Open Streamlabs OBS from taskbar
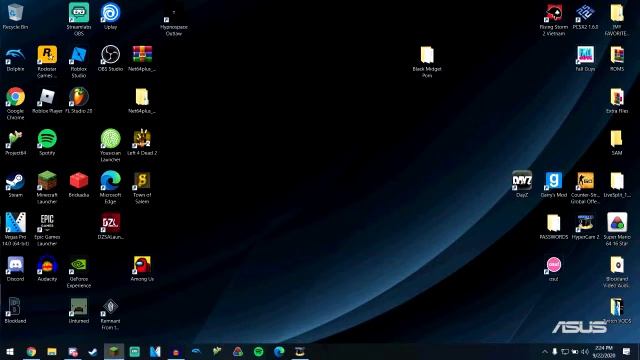Image resolution: width=640 pixels, height=360 pixels. [x=134, y=351]
